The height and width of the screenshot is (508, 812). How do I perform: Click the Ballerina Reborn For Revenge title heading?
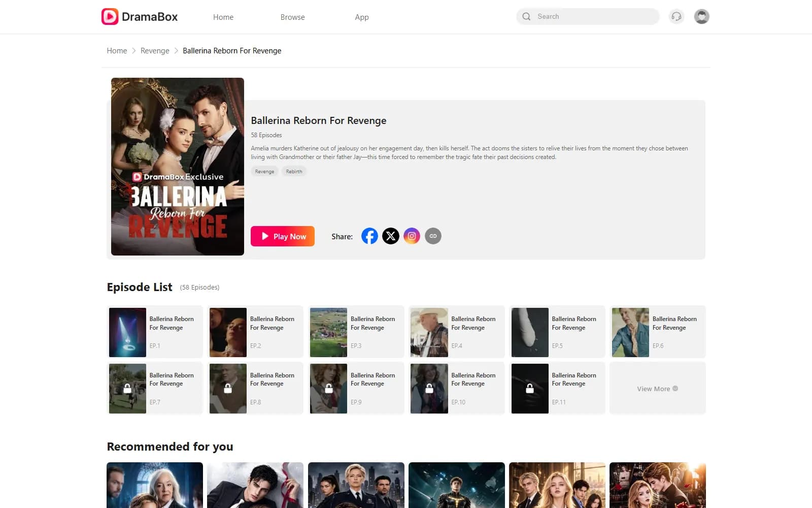[319, 120]
